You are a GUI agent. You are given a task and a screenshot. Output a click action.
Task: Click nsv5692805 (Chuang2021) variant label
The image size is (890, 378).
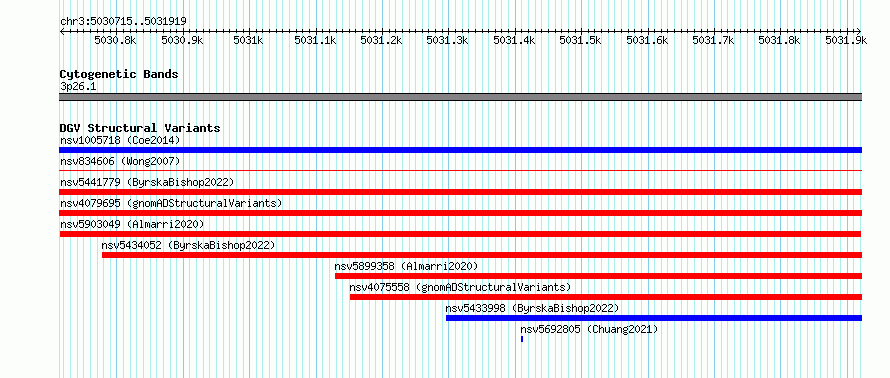click(589, 329)
